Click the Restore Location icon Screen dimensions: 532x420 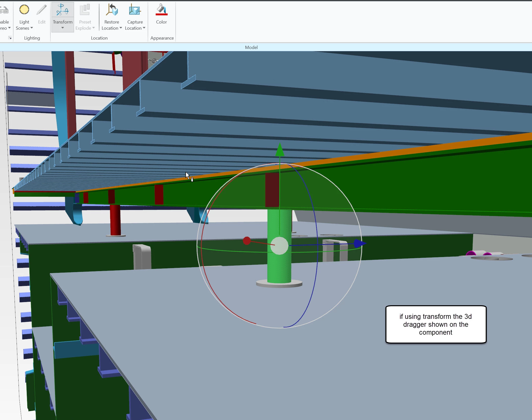pos(112,10)
